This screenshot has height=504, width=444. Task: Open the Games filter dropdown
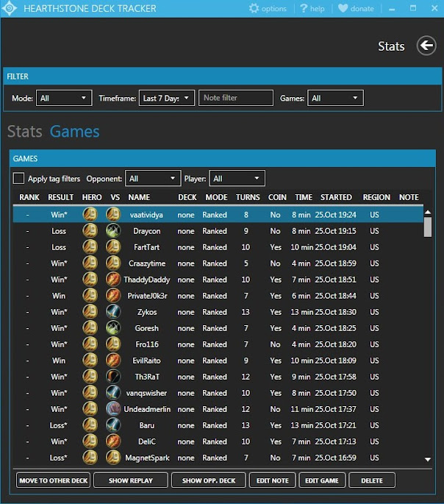pos(335,98)
